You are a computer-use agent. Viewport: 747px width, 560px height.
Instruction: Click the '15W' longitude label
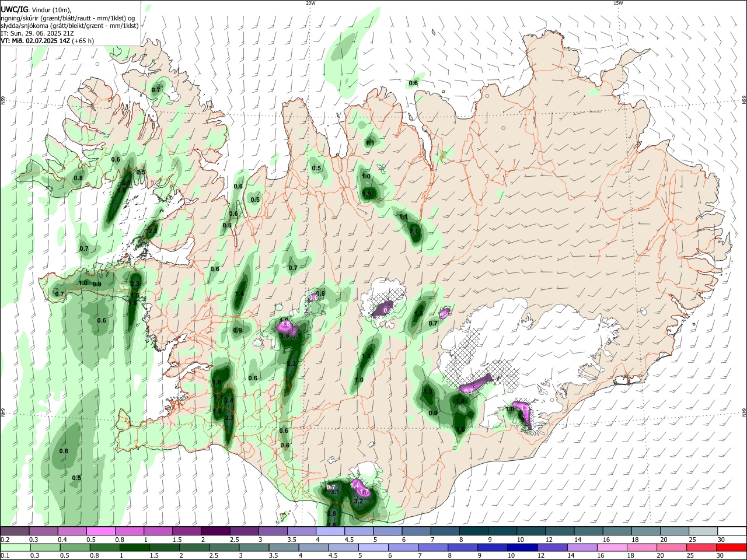click(618, 3)
